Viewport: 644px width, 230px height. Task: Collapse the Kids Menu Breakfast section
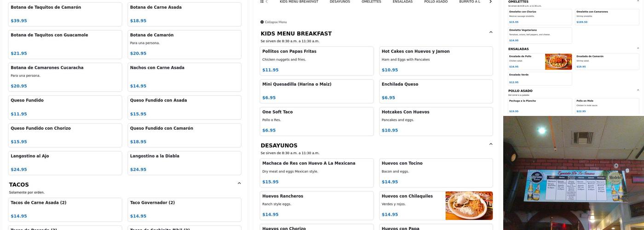[490, 33]
